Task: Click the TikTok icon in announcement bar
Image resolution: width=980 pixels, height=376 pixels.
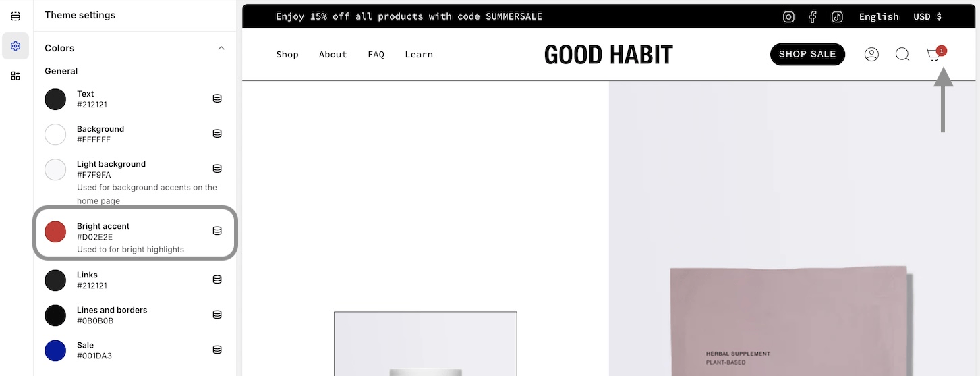Action: [837, 17]
